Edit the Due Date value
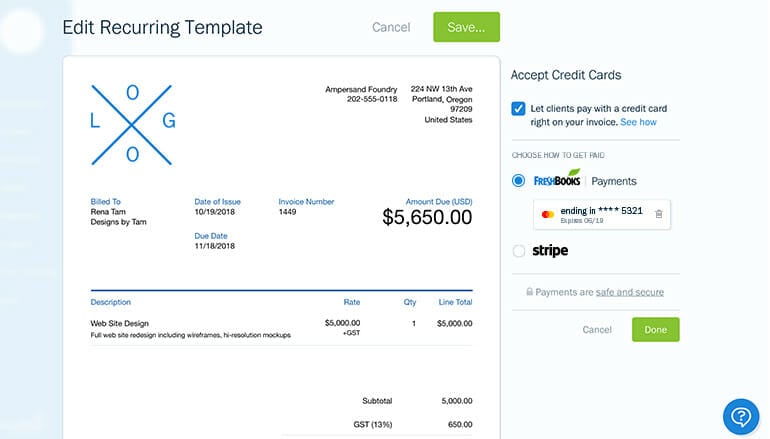770x439 pixels. tap(215, 246)
